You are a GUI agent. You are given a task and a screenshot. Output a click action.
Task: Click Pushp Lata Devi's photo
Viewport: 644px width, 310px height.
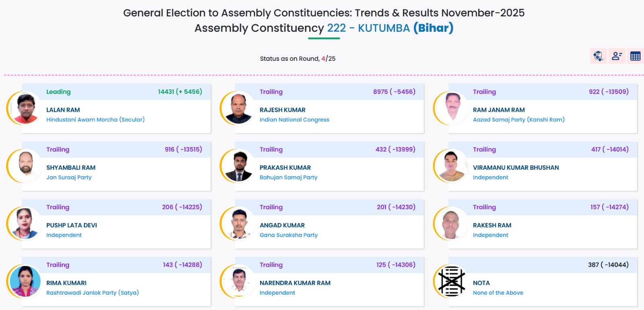pyautogui.click(x=25, y=223)
